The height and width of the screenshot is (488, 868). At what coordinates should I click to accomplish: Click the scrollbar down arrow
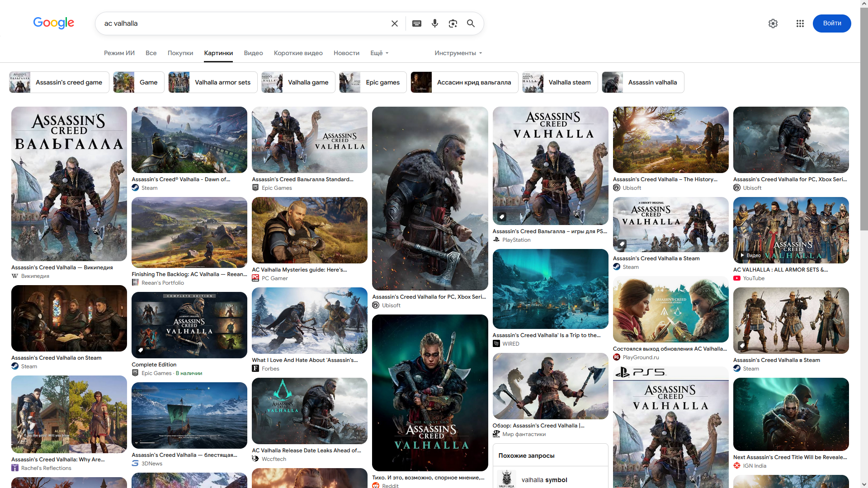pos(864,484)
